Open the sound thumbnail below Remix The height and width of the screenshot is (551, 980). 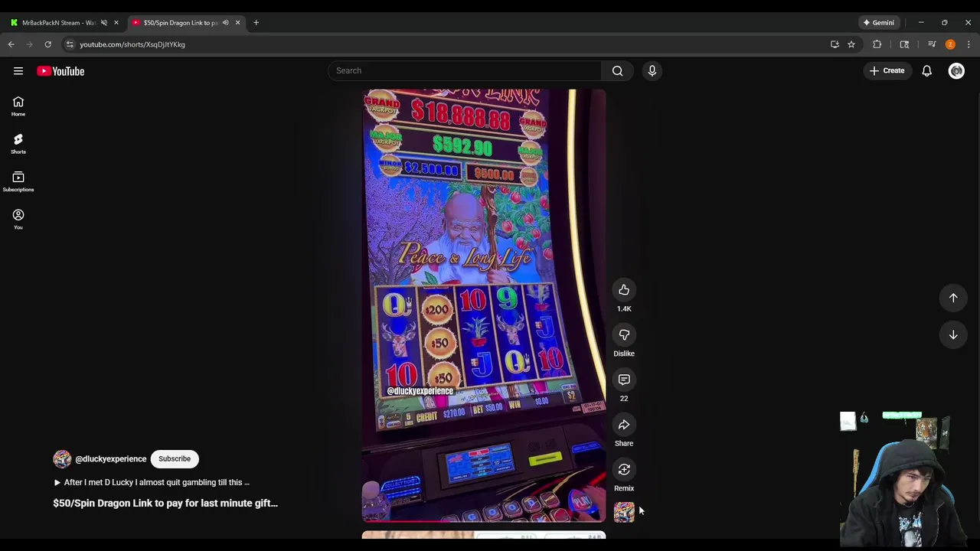point(624,512)
